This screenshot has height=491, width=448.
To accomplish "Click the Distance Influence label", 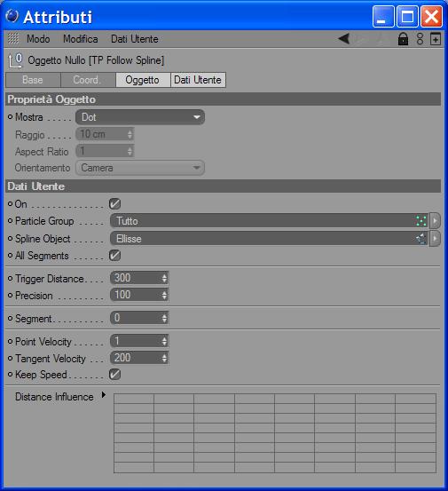I will point(54,397).
